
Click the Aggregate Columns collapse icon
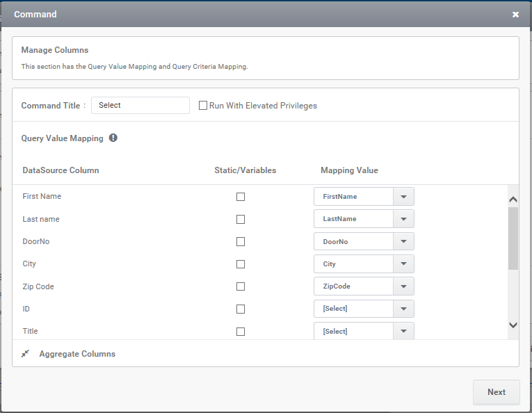(25, 354)
